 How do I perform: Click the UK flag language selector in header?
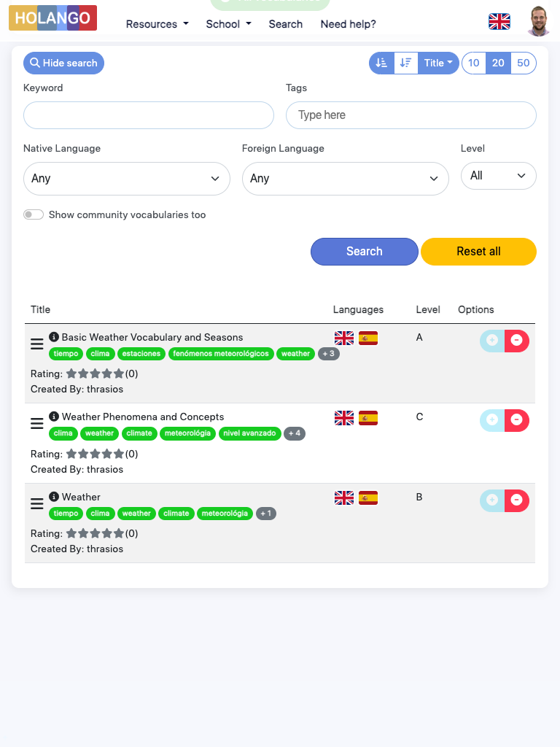[499, 22]
